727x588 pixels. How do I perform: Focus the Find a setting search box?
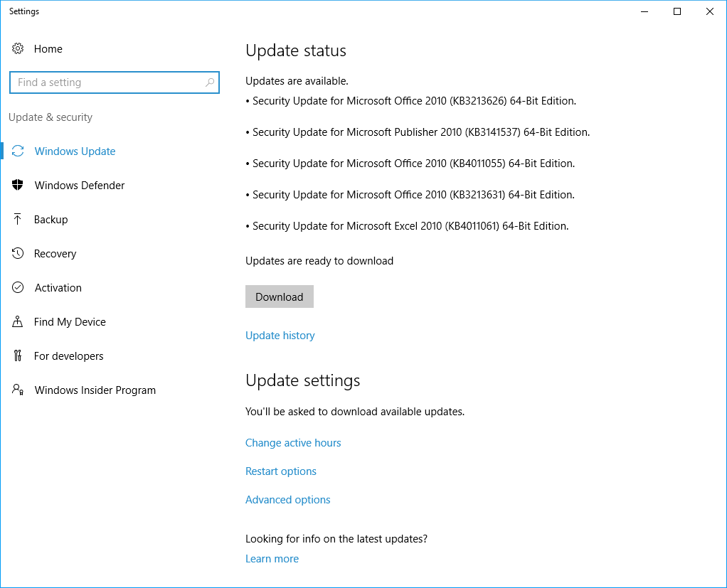tap(107, 82)
